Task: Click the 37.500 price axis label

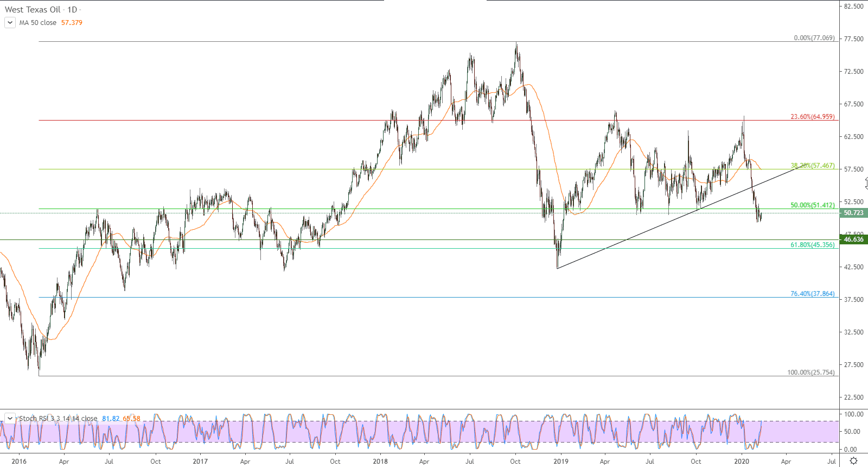Action: coord(853,300)
